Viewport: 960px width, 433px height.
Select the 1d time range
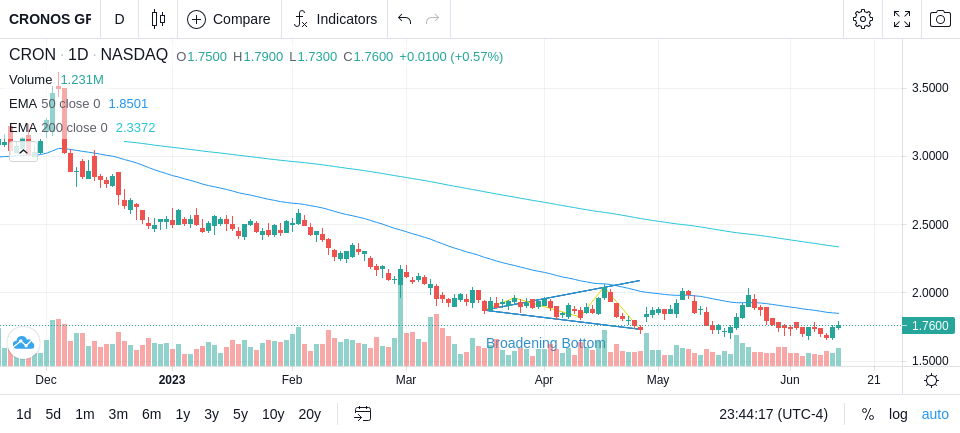(x=24, y=414)
